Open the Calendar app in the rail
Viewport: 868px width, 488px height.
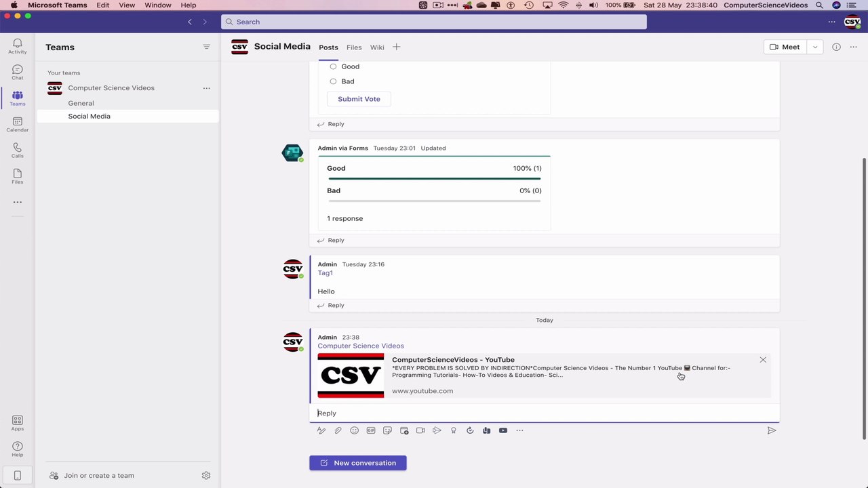(x=18, y=125)
